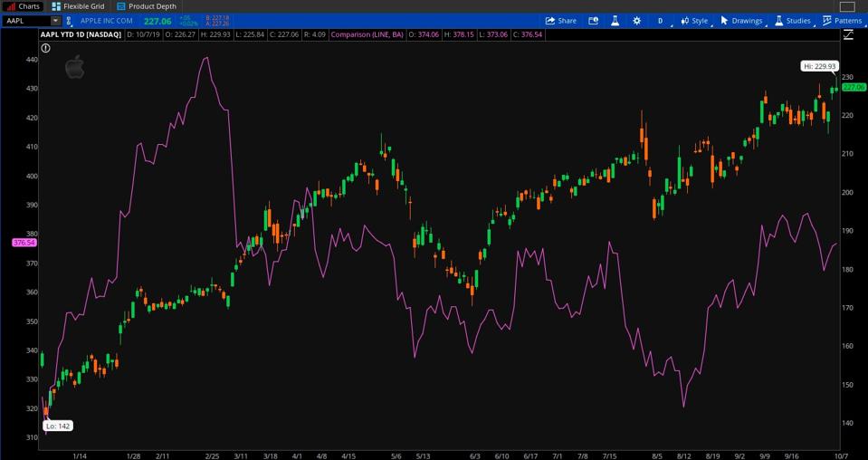Click the 'H: 229.93' value in the header
868x460 pixels.
pyautogui.click(x=216, y=34)
